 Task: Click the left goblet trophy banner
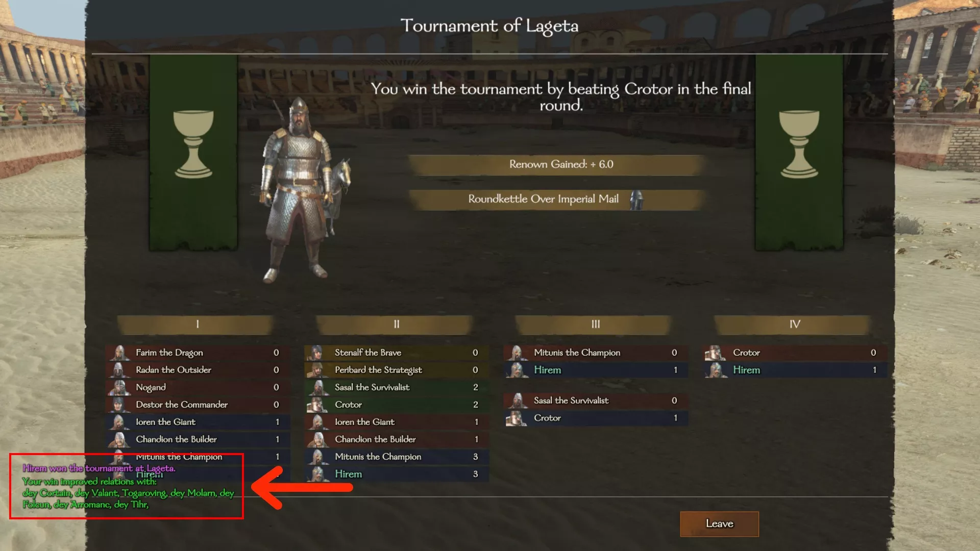[x=193, y=153]
